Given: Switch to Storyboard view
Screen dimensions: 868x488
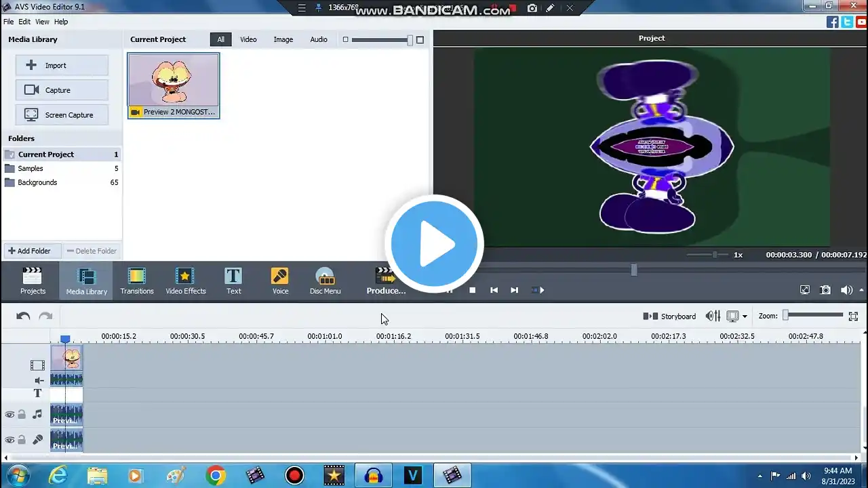Looking at the screenshot, I should pyautogui.click(x=669, y=317).
